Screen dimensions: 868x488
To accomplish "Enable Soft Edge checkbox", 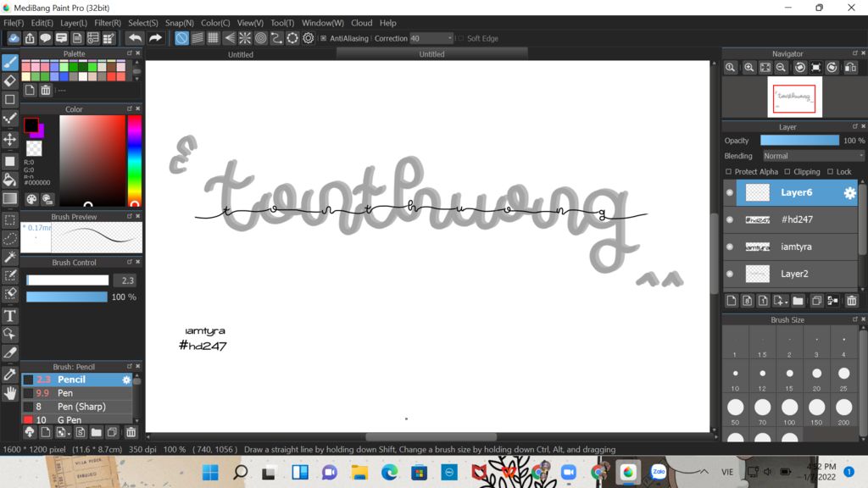I will pos(459,38).
